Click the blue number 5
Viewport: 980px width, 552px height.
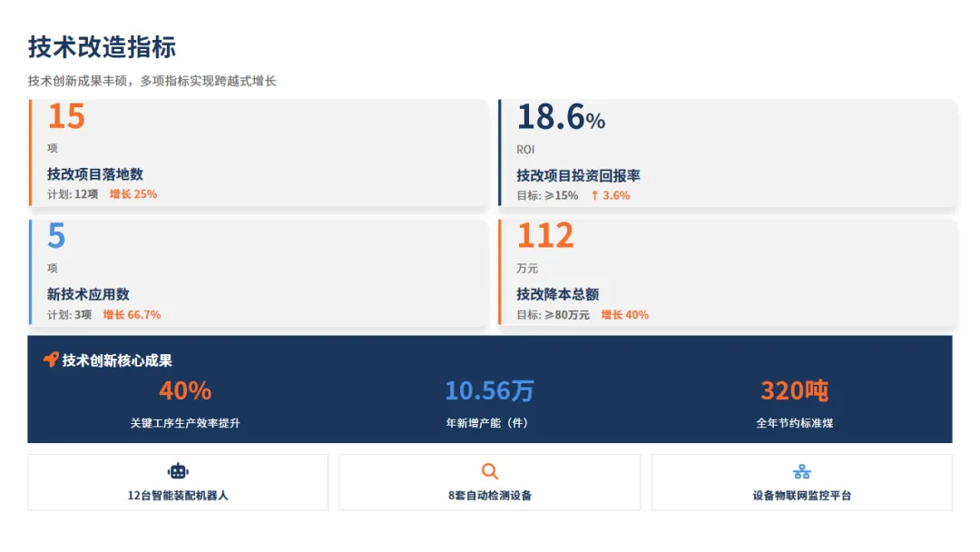point(56,236)
